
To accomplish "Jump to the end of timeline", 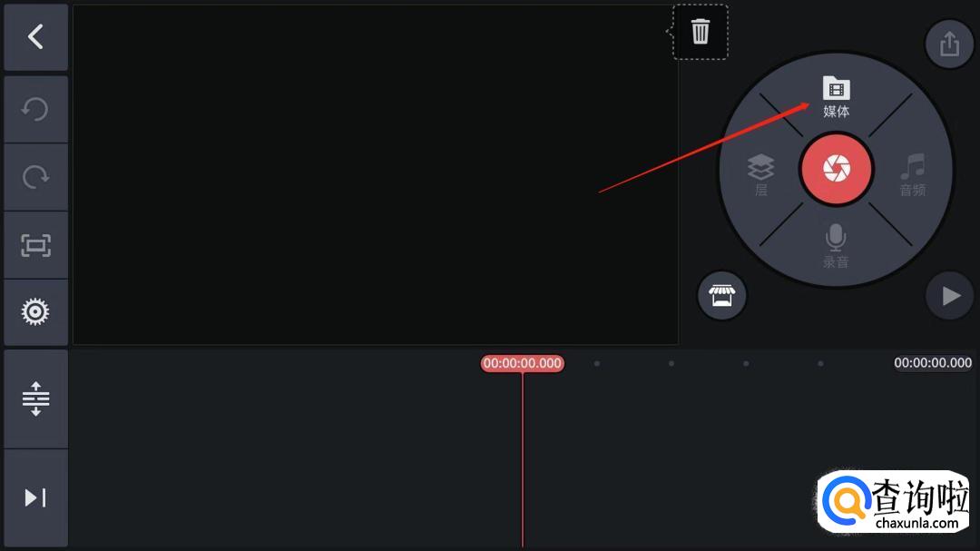I will click(35, 497).
